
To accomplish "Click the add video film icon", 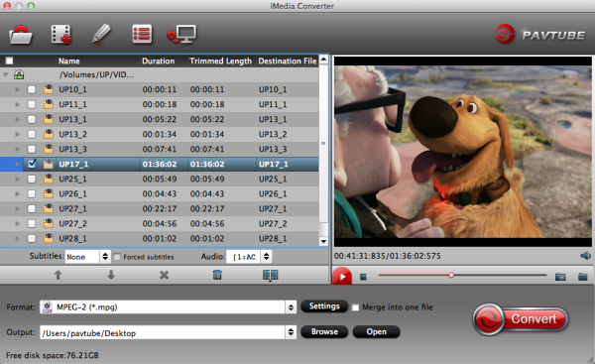I will (x=61, y=35).
